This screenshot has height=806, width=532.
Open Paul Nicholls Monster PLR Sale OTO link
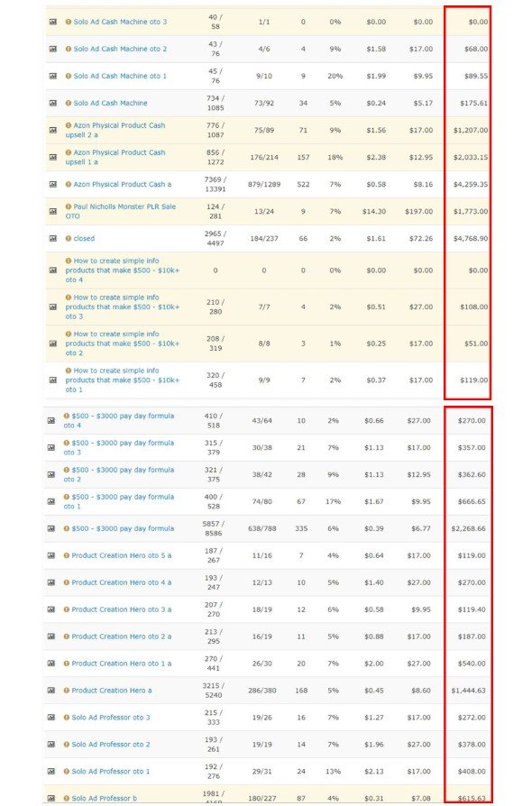[x=121, y=211]
